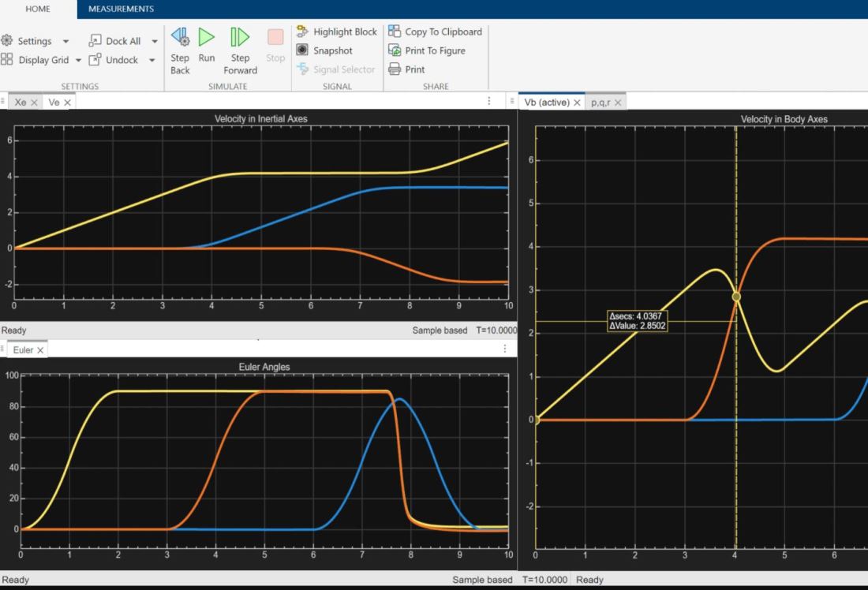This screenshot has width=868, height=590.
Task: Click Copy To Clipboard icon
Action: coord(395,32)
